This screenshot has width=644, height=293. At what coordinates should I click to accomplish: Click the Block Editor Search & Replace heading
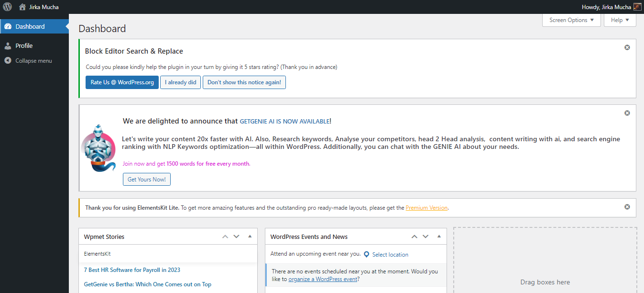[134, 51]
